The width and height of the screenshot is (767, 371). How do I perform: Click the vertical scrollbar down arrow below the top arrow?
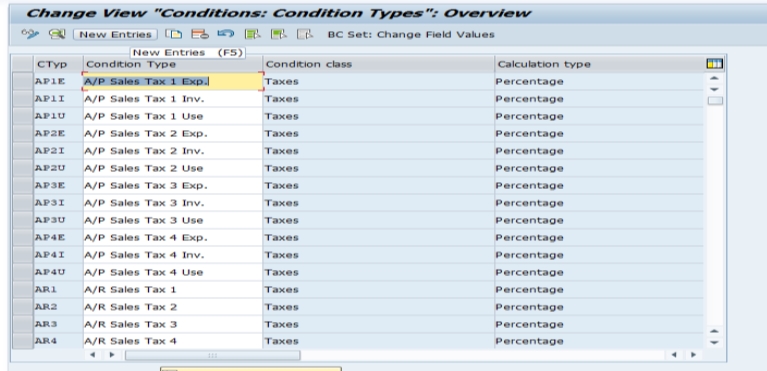click(714, 89)
